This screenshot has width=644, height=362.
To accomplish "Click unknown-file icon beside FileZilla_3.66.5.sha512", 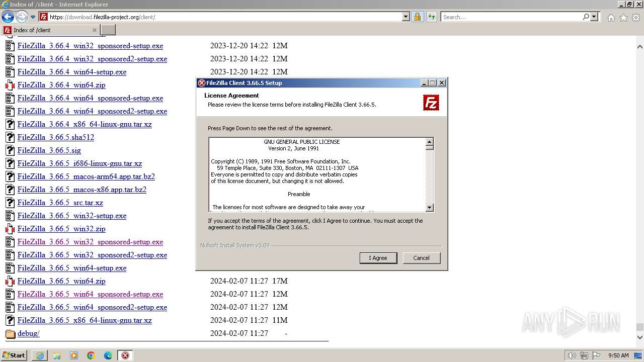I will pos(10,137).
